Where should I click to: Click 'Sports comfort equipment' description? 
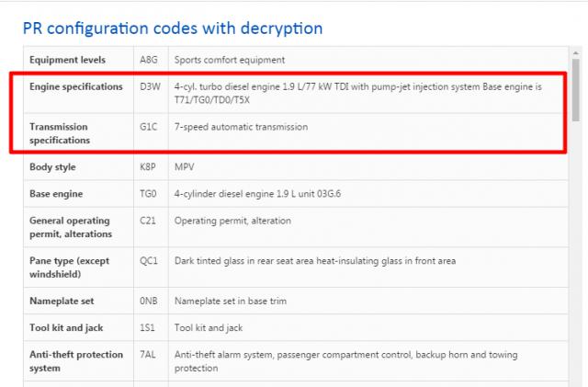click(x=230, y=60)
